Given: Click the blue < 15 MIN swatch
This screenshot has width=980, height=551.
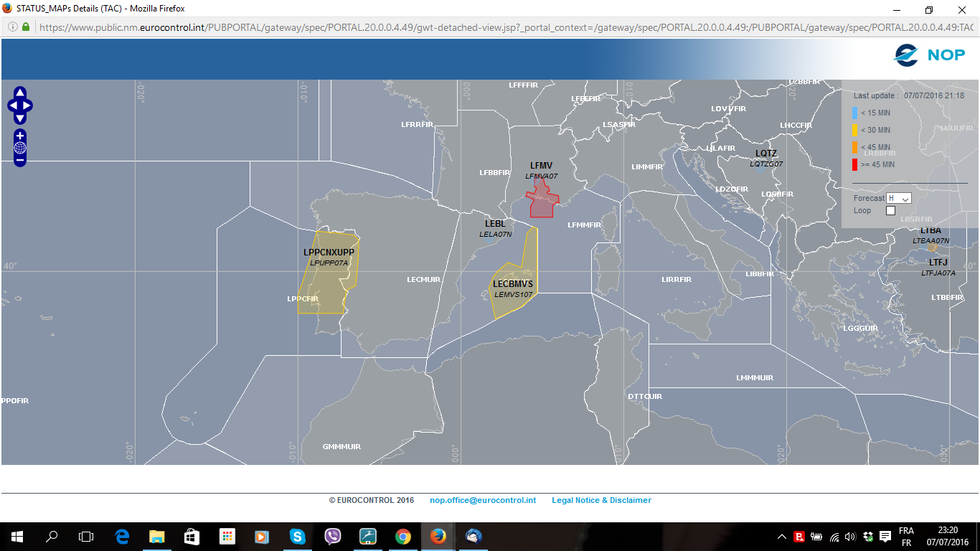Looking at the screenshot, I should coord(855,113).
